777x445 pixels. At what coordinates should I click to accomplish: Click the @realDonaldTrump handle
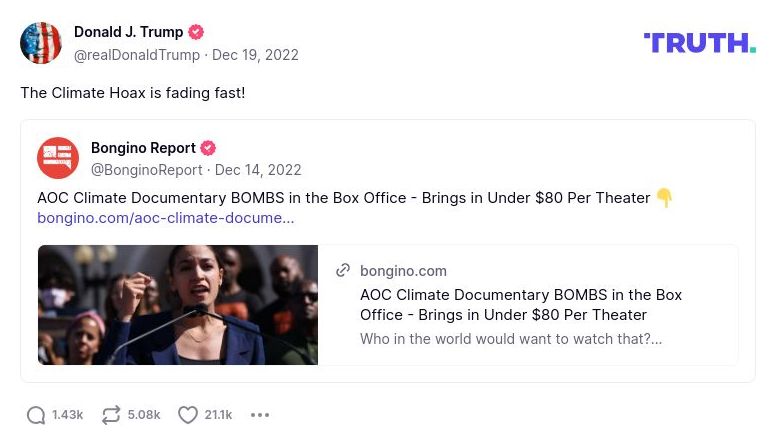point(137,55)
